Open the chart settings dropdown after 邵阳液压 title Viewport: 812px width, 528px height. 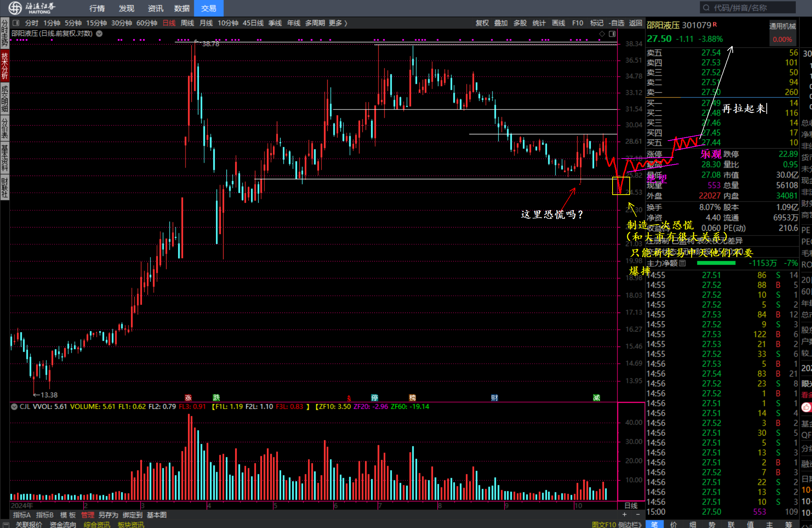99,34
